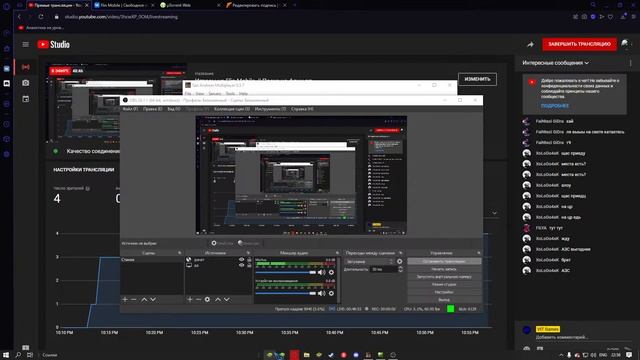
Task: Remove the scene with the Scenes minus icon
Action: pos(133,300)
